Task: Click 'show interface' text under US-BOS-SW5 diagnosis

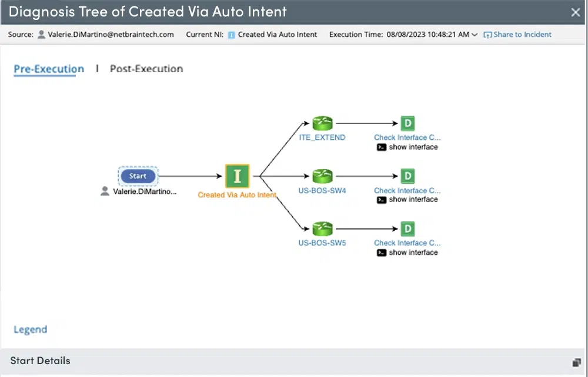Action: point(413,253)
